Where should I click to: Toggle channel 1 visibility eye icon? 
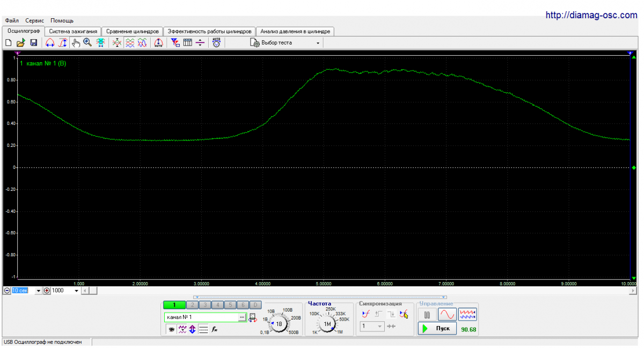[172, 330]
